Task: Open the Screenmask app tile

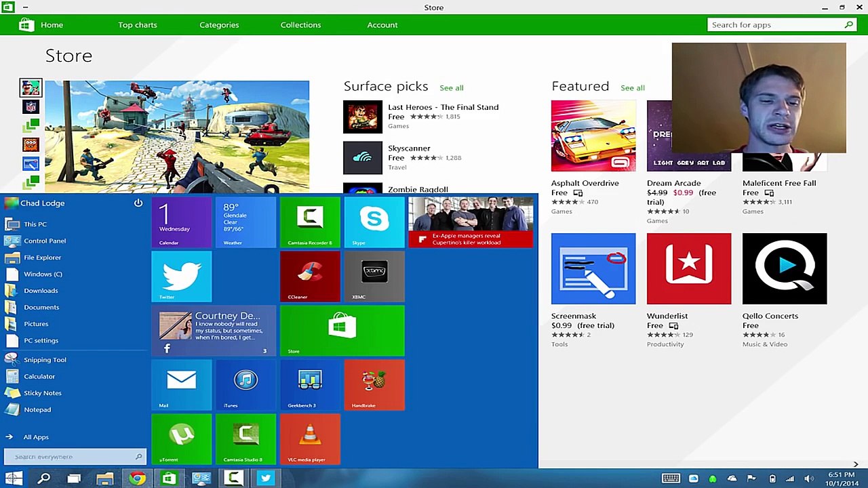Action: [593, 268]
